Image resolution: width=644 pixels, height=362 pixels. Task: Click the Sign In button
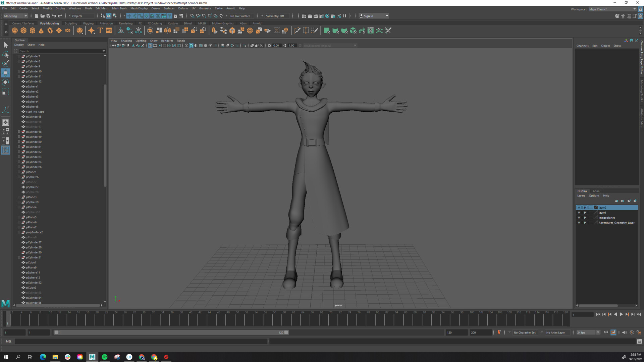tap(368, 16)
